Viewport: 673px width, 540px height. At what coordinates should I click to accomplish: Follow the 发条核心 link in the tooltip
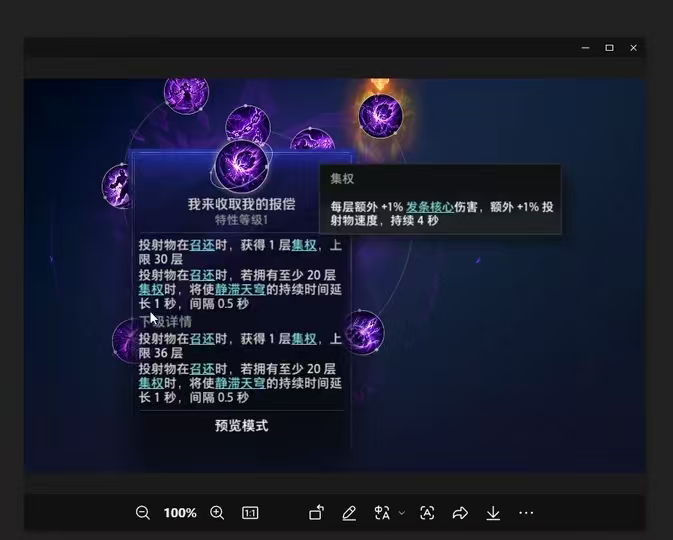coord(430,207)
